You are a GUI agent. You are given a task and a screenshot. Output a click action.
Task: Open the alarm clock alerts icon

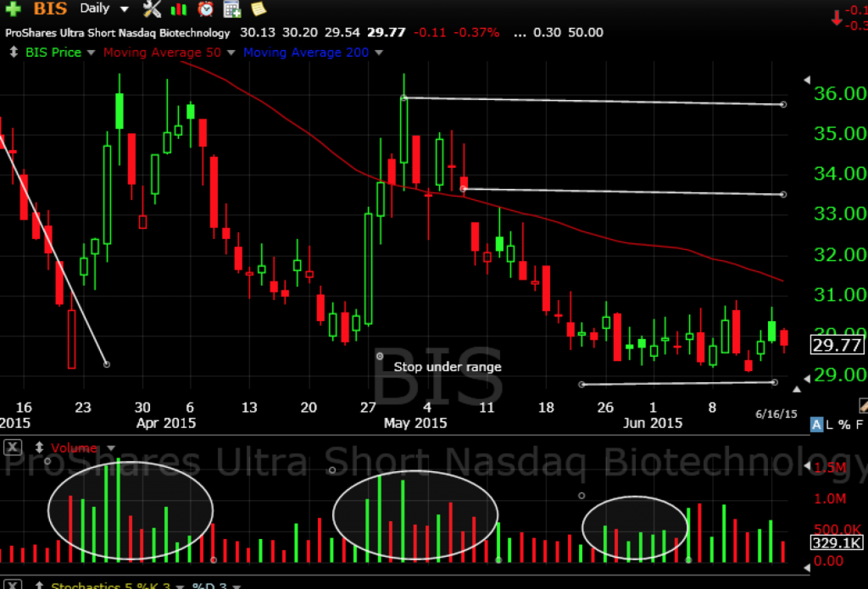pos(206,8)
